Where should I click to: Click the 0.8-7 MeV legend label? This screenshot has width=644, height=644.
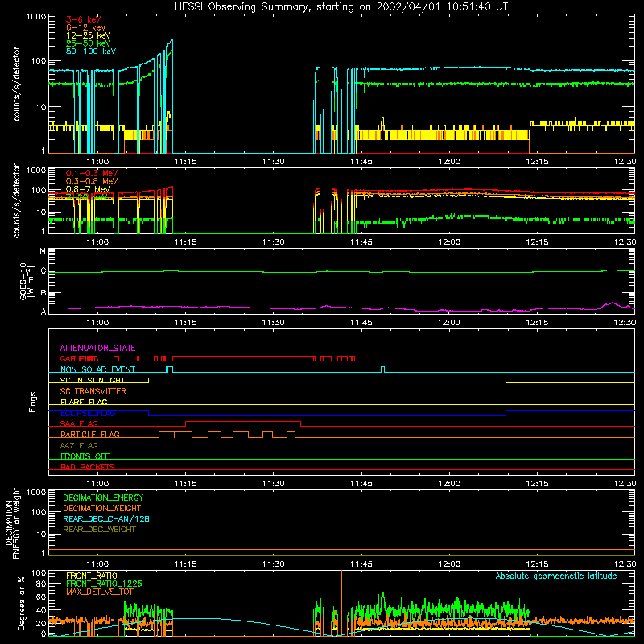click(x=89, y=189)
